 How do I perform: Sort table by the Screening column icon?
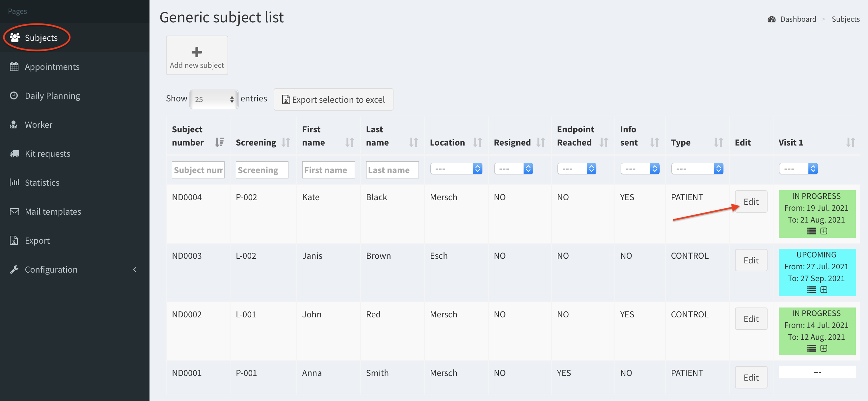(286, 142)
